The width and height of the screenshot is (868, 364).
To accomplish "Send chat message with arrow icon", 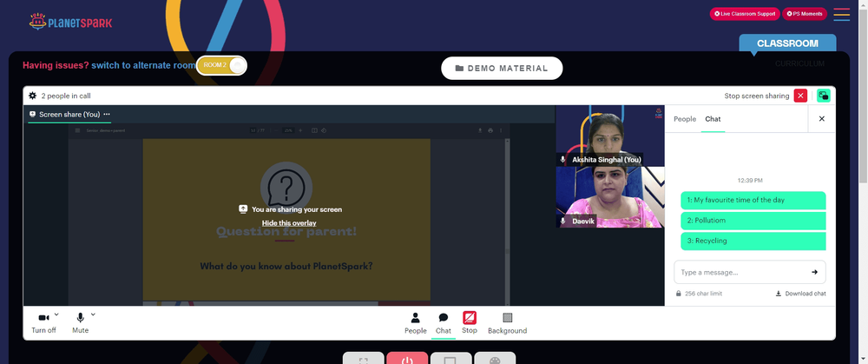I will coord(814,272).
